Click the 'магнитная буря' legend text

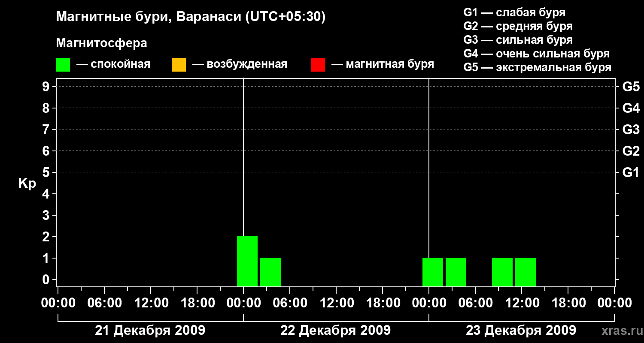[x=389, y=64]
